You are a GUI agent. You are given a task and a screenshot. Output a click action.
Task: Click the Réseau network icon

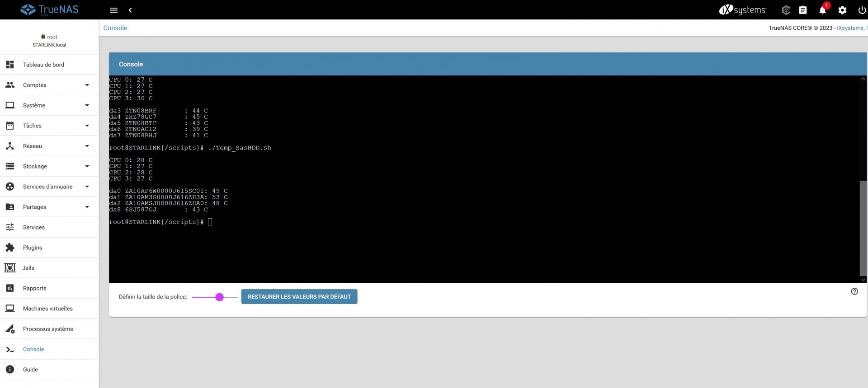(10, 146)
